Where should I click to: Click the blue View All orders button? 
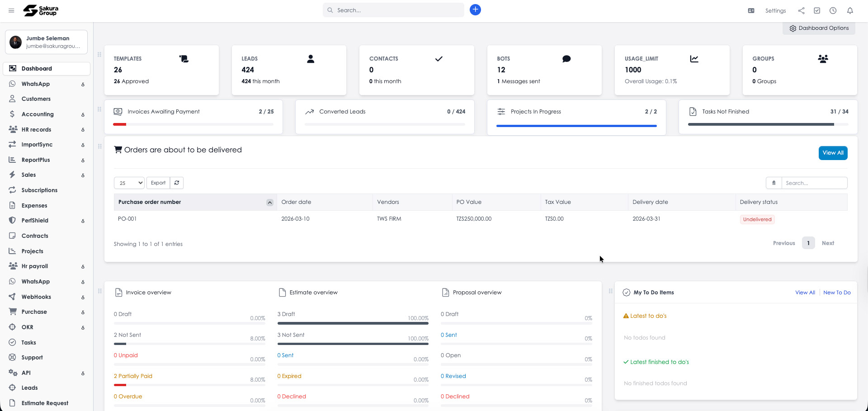833,153
